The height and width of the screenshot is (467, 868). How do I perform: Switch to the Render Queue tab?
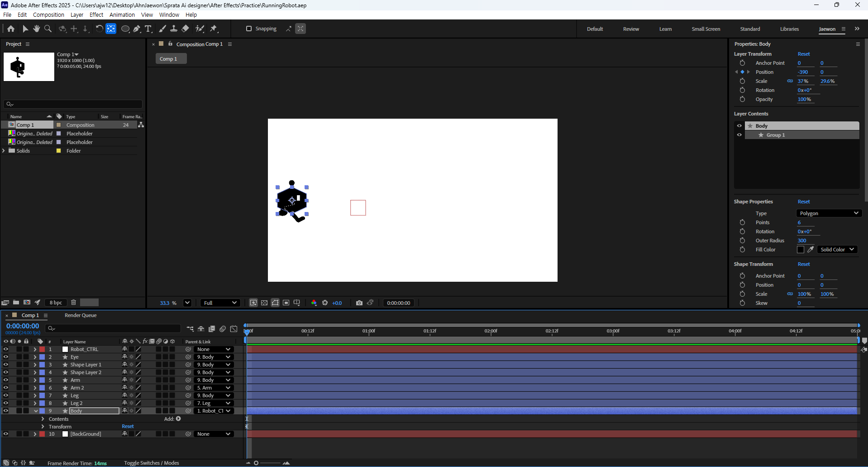click(x=81, y=315)
